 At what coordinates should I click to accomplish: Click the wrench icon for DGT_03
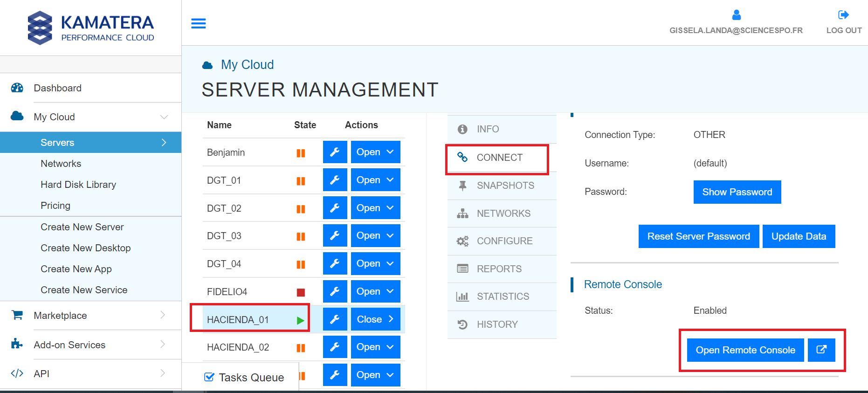(x=335, y=235)
